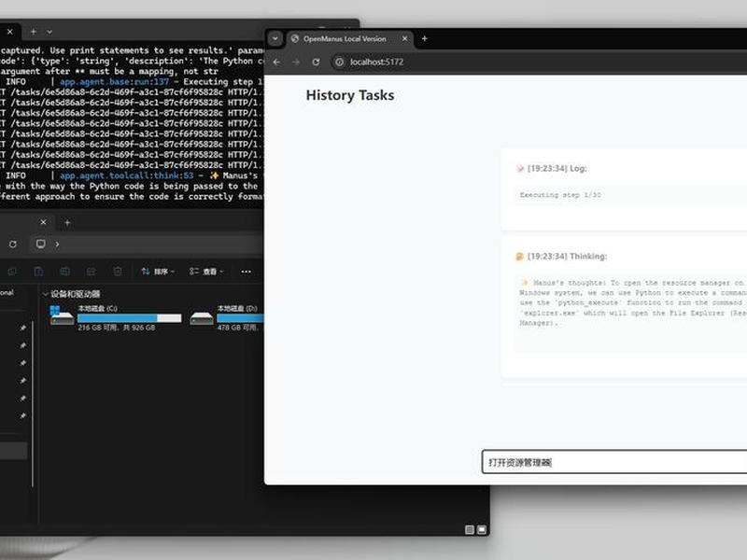Go back in the browser window
The width and height of the screenshot is (747, 560).
point(276,62)
